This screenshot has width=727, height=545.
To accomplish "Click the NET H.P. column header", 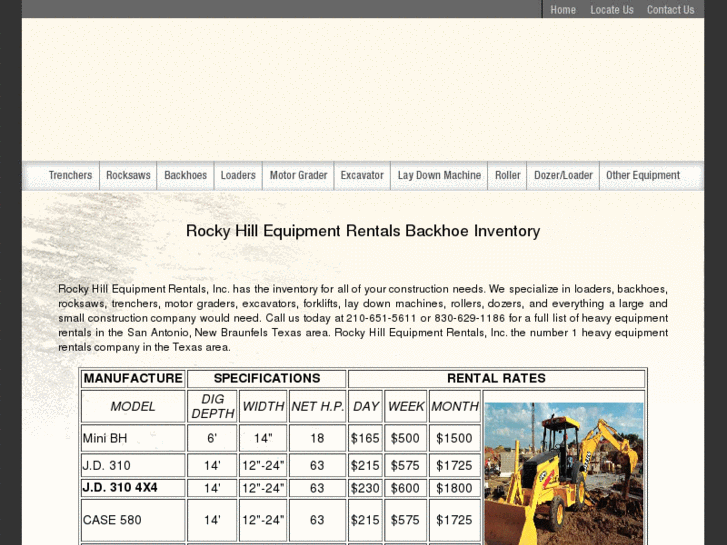I will pyautogui.click(x=318, y=406).
